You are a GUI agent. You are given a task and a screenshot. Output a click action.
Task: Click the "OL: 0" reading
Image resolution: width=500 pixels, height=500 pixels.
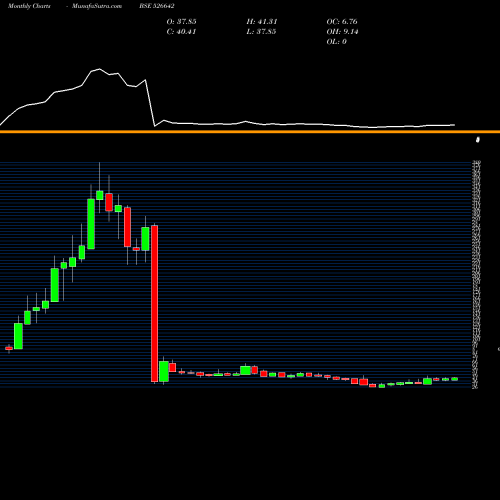(x=336, y=42)
